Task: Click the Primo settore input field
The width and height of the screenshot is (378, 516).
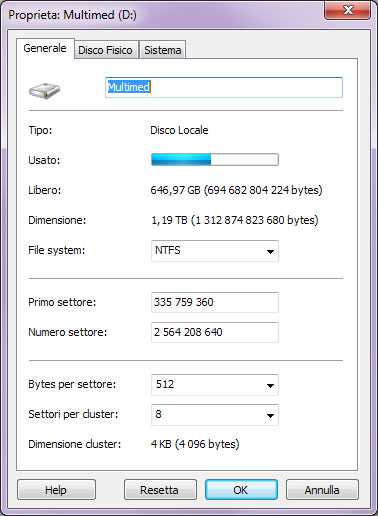Action: tap(215, 302)
